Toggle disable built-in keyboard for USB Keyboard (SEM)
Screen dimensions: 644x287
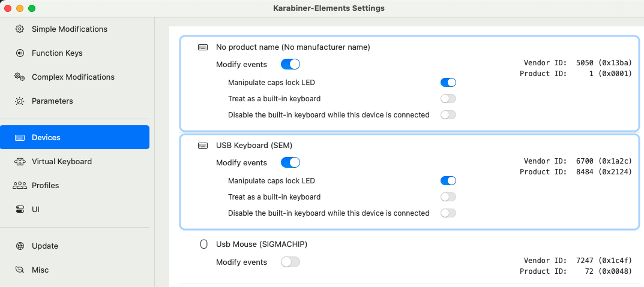[x=448, y=213]
